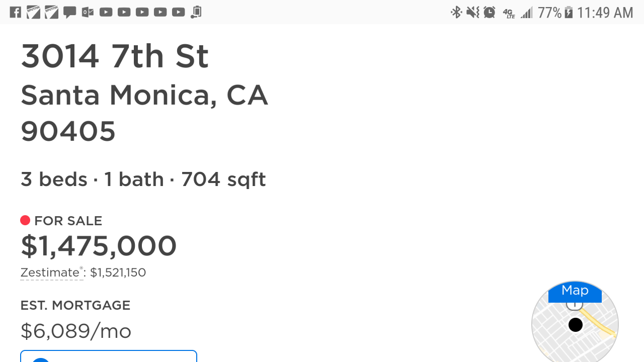This screenshot has height=362, width=644.
Task: Tap the muted vibrate sound icon
Action: [x=472, y=12]
